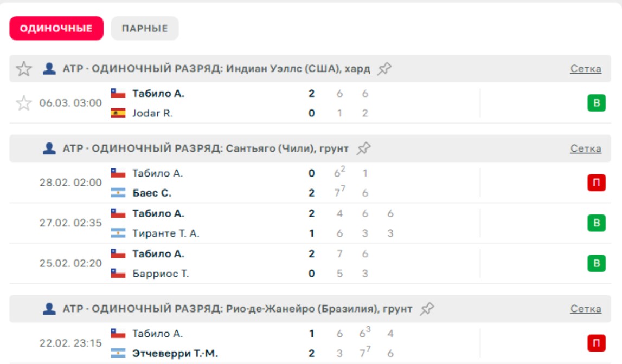622x364 pixels.
Task: Pin the Indian Wells tournament section
Action: coord(384,69)
